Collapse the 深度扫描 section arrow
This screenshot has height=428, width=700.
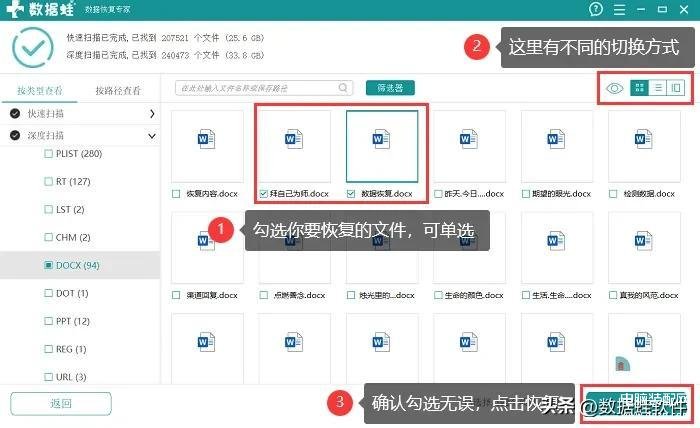(x=152, y=136)
